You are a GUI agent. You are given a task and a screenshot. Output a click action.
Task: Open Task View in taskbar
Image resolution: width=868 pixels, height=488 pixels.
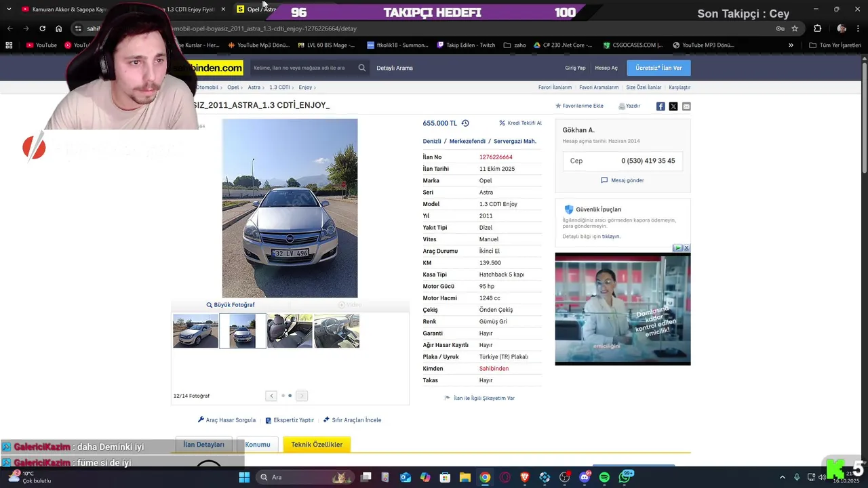point(366,477)
